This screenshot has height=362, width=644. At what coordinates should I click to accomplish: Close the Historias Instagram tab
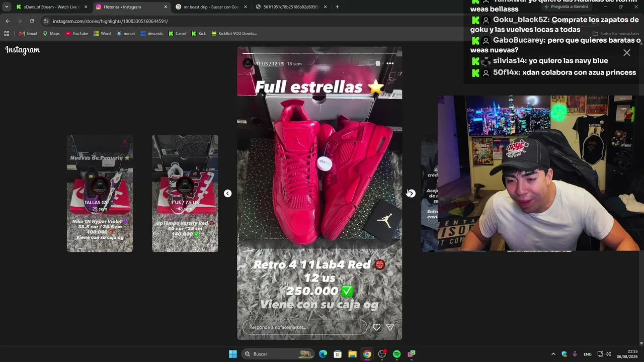pyautogui.click(x=166, y=7)
